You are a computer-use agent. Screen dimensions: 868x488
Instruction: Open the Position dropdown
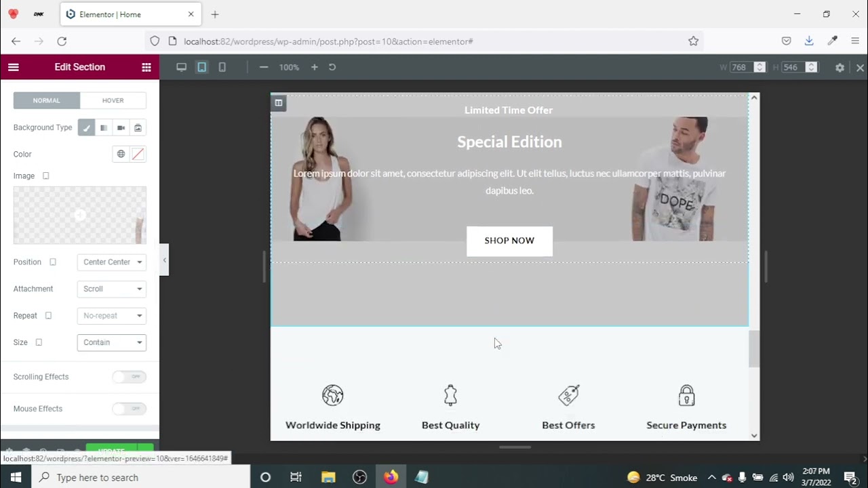tap(112, 262)
